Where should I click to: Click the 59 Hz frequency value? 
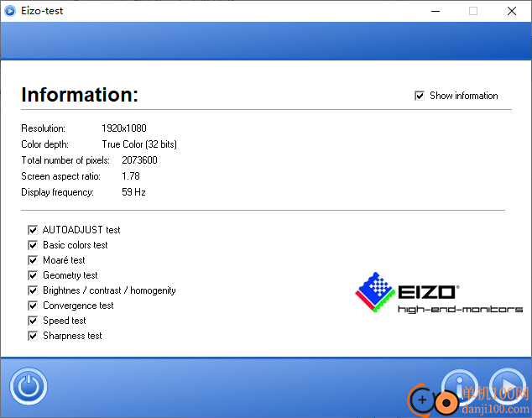pyautogui.click(x=133, y=192)
